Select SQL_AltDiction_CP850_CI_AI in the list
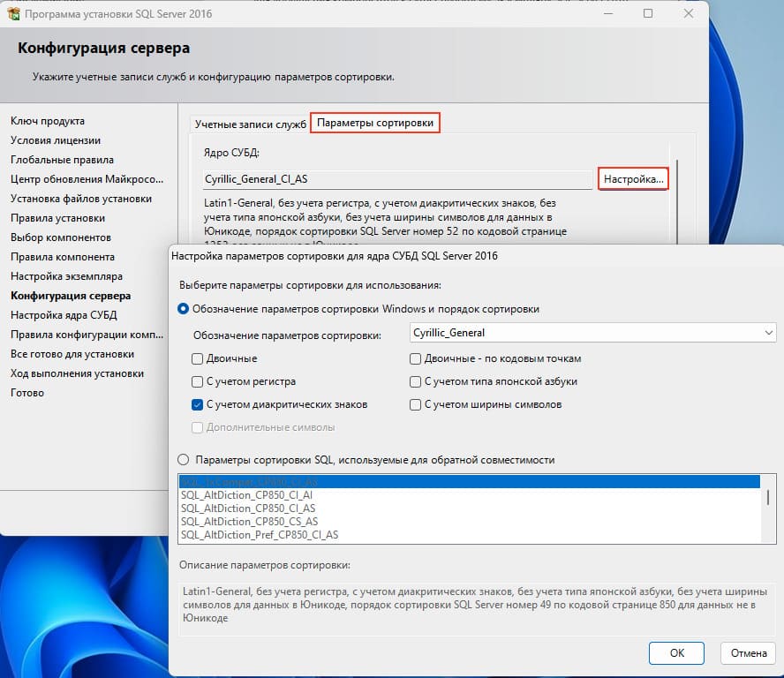The height and width of the screenshot is (678, 784). (x=470, y=495)
